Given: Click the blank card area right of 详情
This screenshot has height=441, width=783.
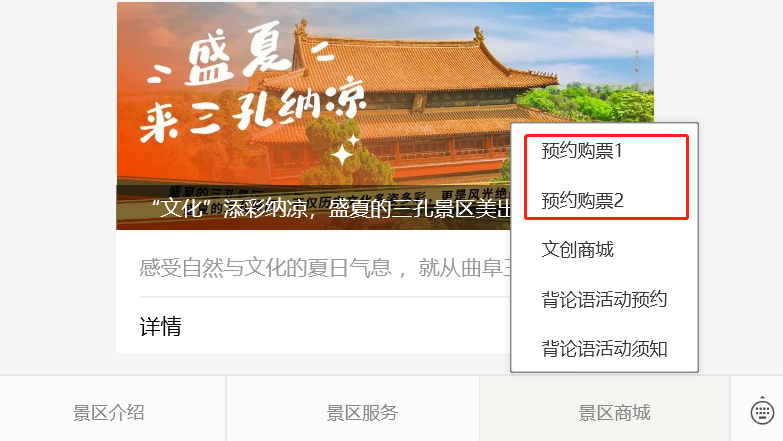Looking at the screenshot, I should (x=345, y=327).
